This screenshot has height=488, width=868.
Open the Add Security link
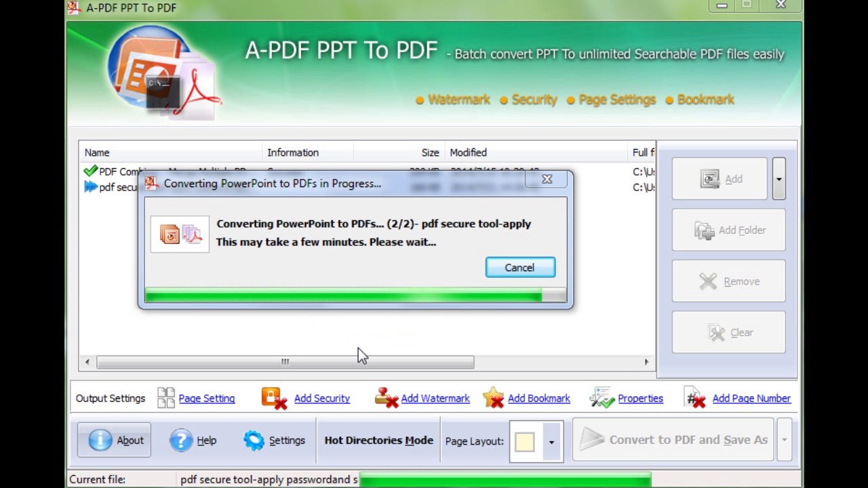[322, 399]
